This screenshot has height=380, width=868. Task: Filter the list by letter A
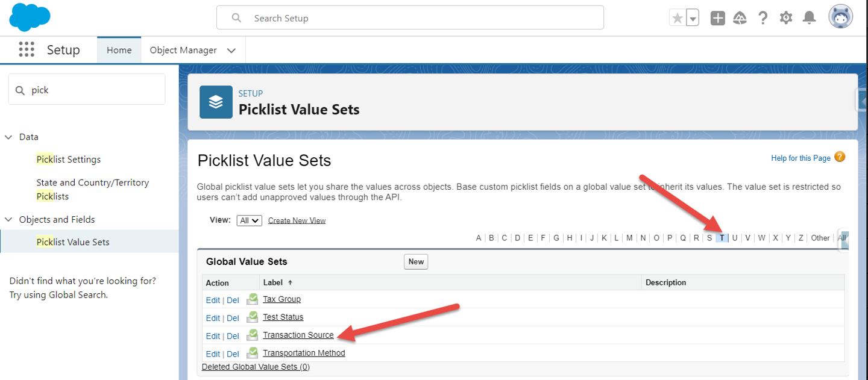point(479,238)
